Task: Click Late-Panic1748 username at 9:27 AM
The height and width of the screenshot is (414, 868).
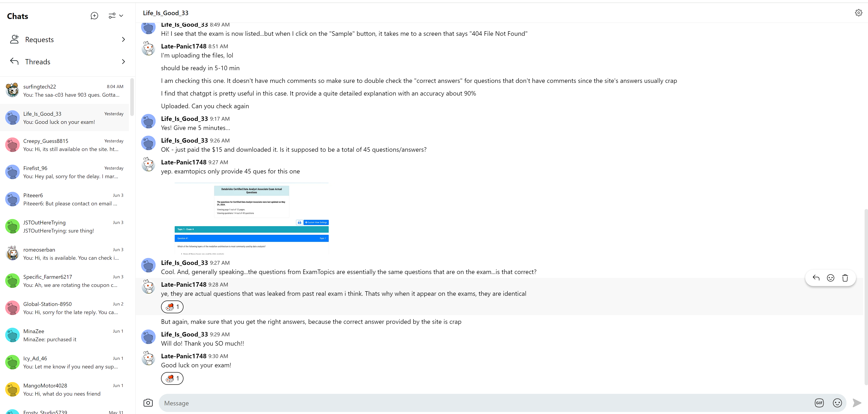Action: (x=184, y=162)
